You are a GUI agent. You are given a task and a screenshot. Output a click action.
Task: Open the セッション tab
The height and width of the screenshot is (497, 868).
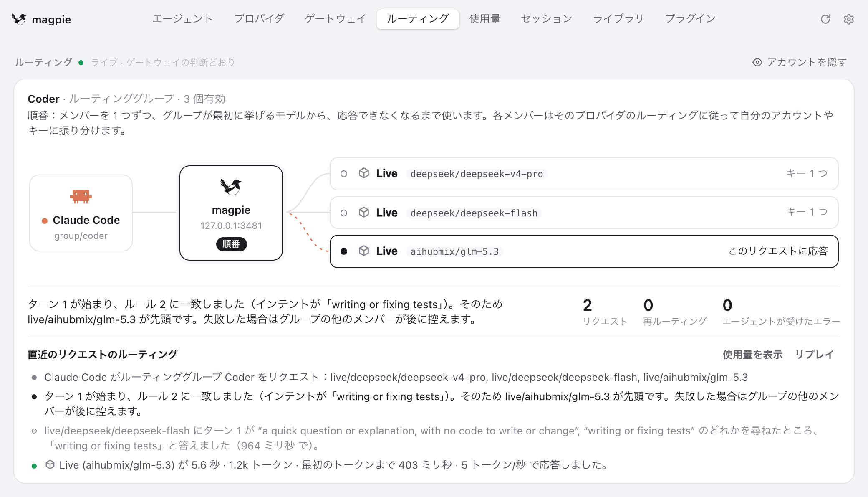(546, 19)
